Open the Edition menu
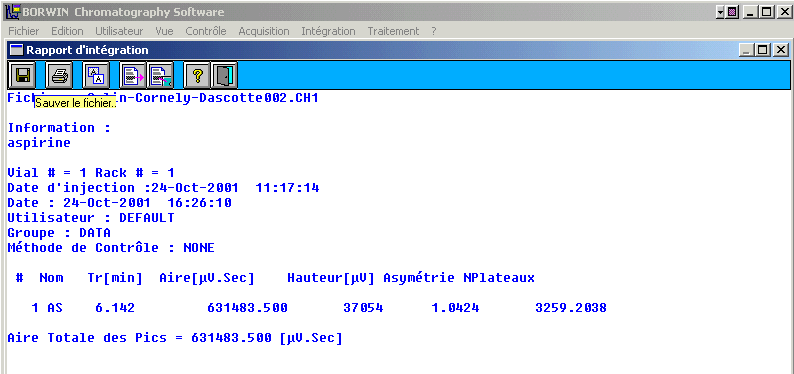Screen dimensions: 794x374 [67, 31]
